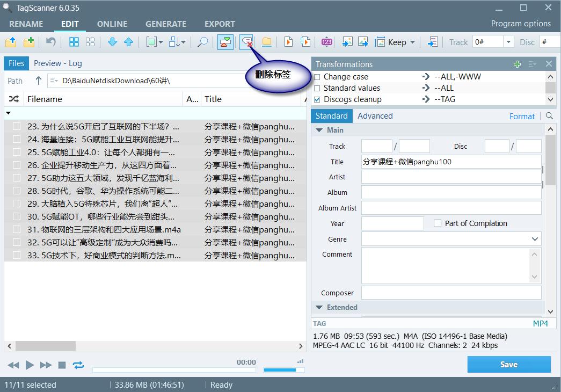The width and height of the screenshot is (561, 392).
Task: Click the Auto-numbering wizard icon
Action: (x=326, y=42)
